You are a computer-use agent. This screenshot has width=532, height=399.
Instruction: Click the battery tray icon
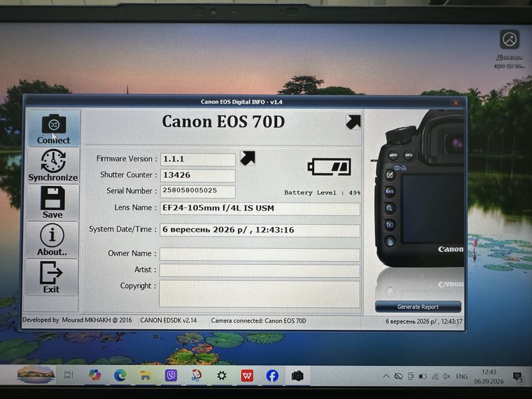(423, 377)
